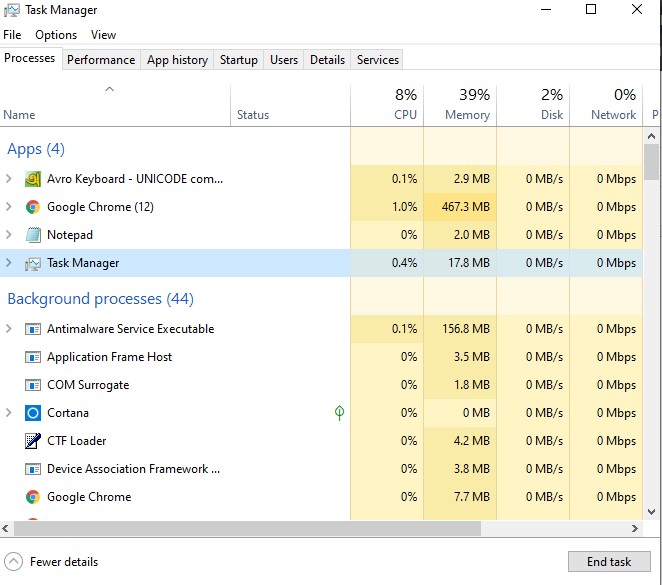Click Google Chrome's 1.0% CPU cell

coord(387,207)
